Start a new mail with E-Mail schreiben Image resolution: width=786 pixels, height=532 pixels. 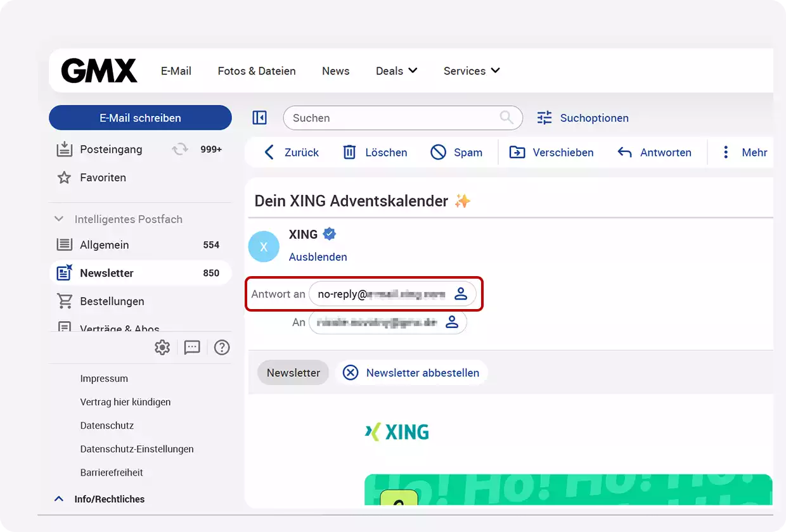coord(140,118)
